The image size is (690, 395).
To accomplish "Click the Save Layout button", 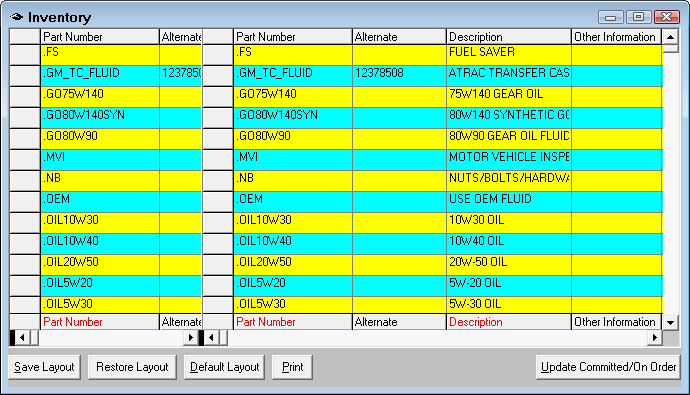I will 44,367.
